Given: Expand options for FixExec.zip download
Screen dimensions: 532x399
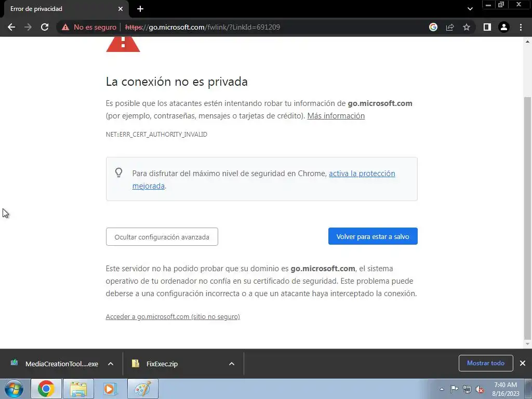Looking at the screenshot, I should click(x=232, y=364).
